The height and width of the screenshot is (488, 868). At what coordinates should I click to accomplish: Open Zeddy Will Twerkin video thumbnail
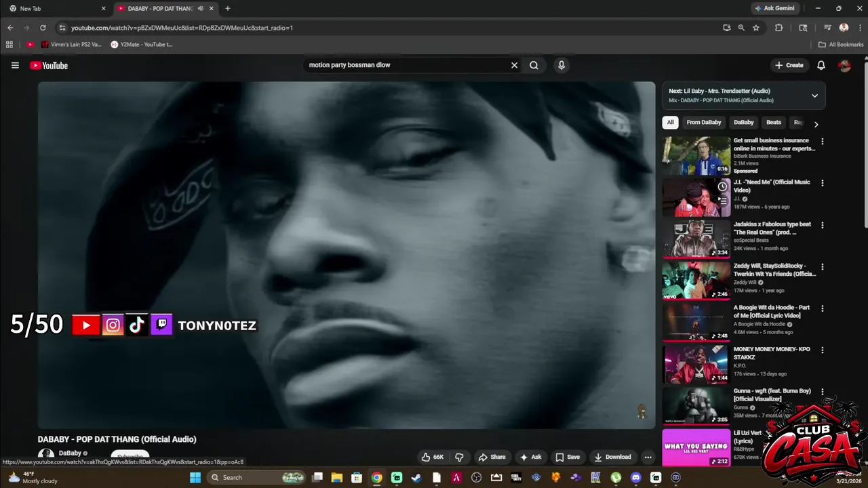[x=696, y=281]
